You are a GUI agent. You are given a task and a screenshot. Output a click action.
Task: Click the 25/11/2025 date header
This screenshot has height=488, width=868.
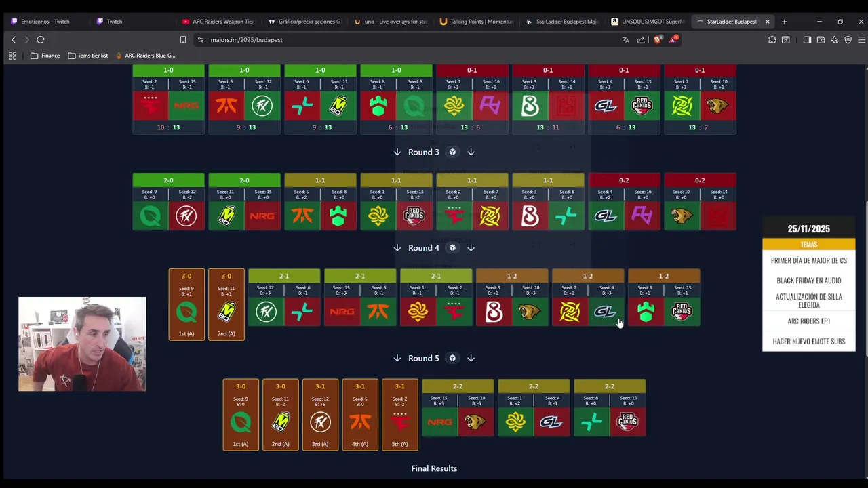pyautogui.click(x=809, y=229)
